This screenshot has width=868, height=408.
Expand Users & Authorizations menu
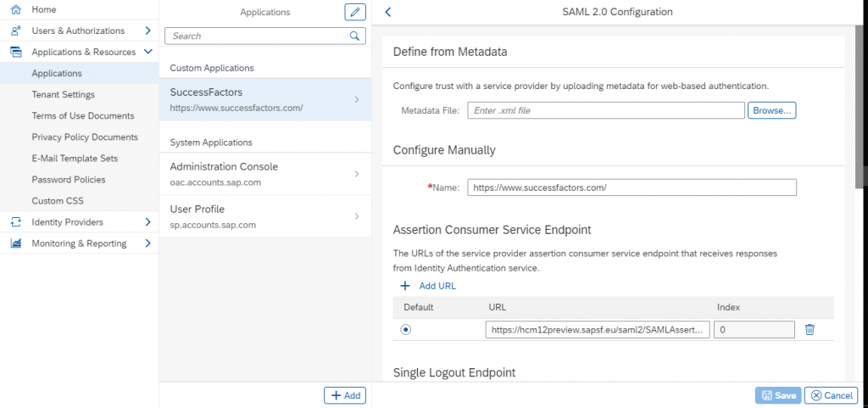point(147,31)
